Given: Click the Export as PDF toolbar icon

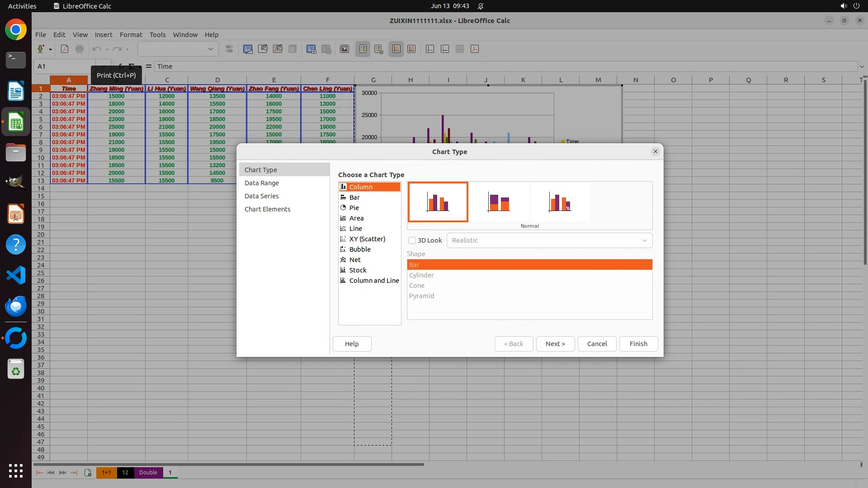Looking at the screenshot, I should point(65,49).
